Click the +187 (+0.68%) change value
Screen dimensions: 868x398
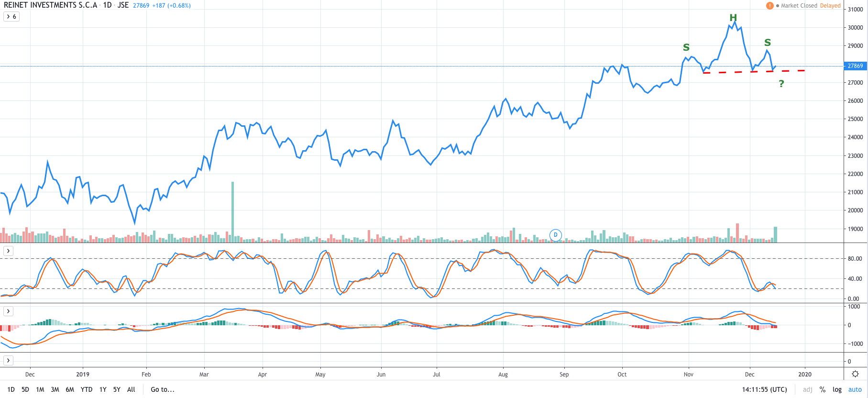click(172, 6)
